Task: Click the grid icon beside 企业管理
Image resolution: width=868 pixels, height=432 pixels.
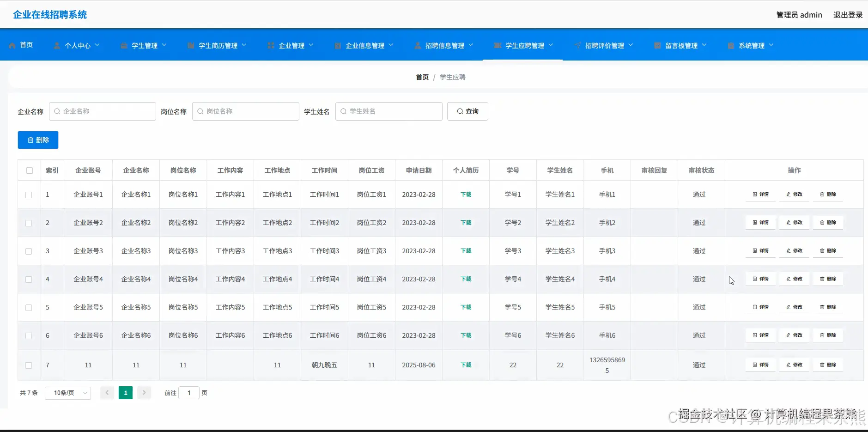Action: coord(271,45)
